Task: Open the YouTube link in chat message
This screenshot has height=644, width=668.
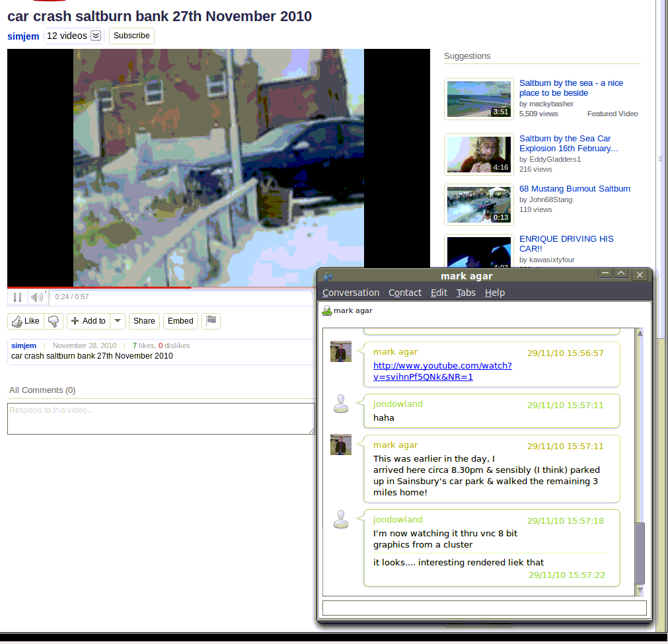Action: click(442, 371)
